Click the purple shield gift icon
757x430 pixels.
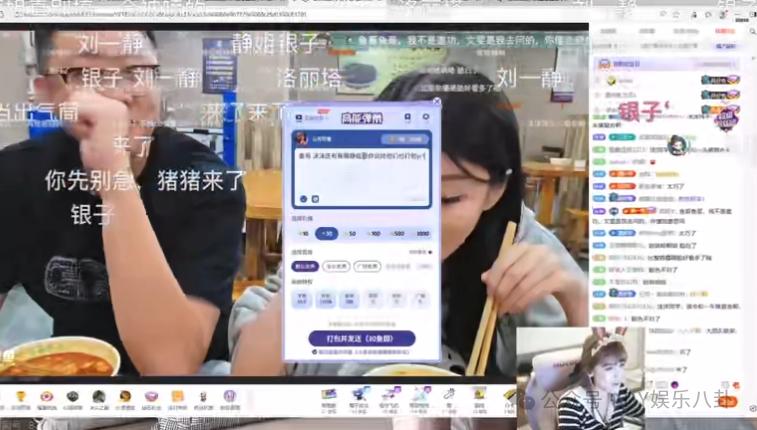[229, 397]
